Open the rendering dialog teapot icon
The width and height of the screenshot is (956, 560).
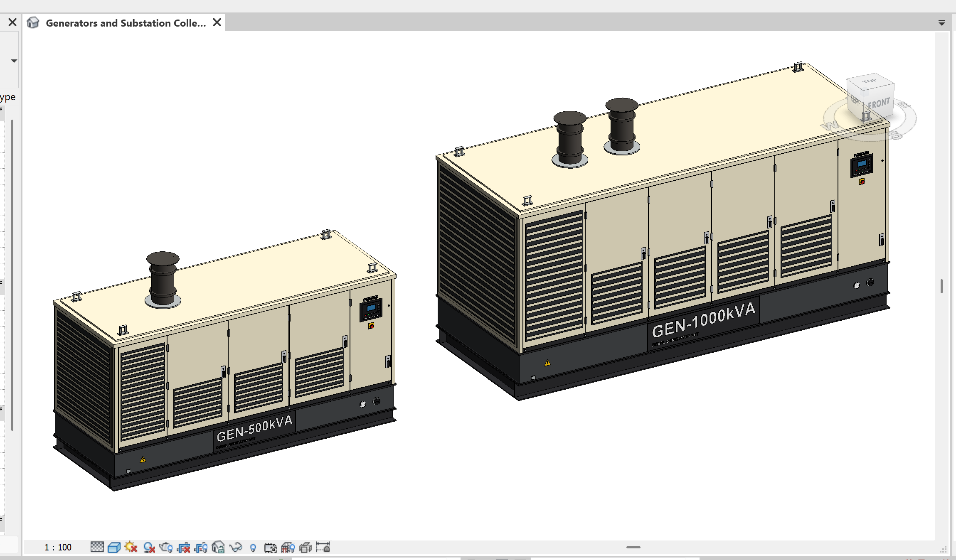[166, 548]
